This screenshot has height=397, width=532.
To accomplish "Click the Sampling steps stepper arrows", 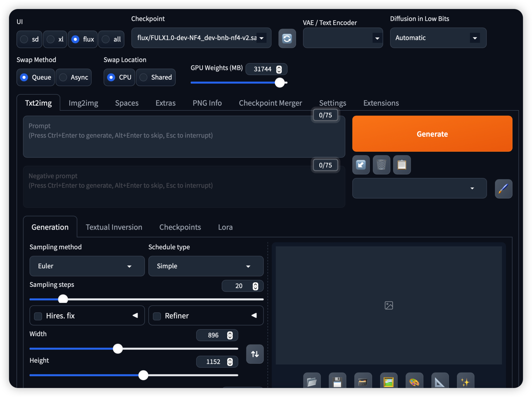I will click(255, 286).
